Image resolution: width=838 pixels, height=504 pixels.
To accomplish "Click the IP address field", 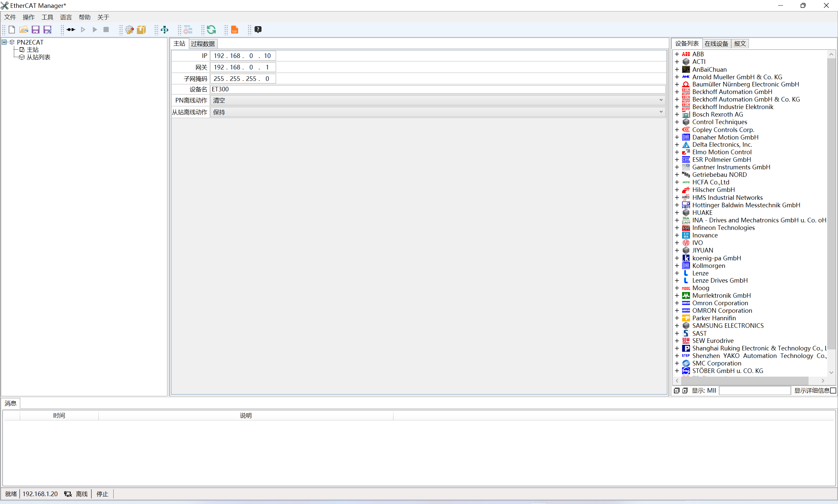I will pos(243,56).
